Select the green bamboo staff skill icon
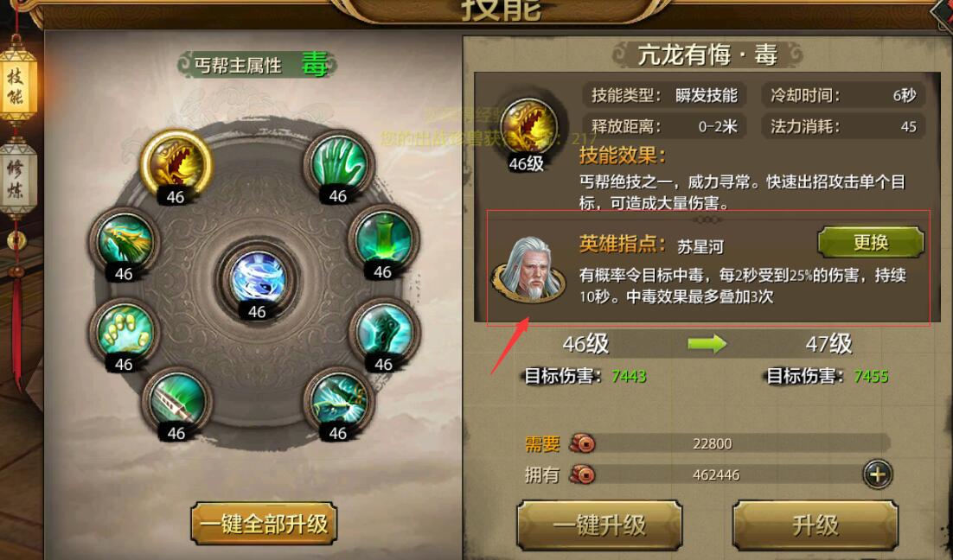The width and height of the screenshot is (953, 560). 383,240
